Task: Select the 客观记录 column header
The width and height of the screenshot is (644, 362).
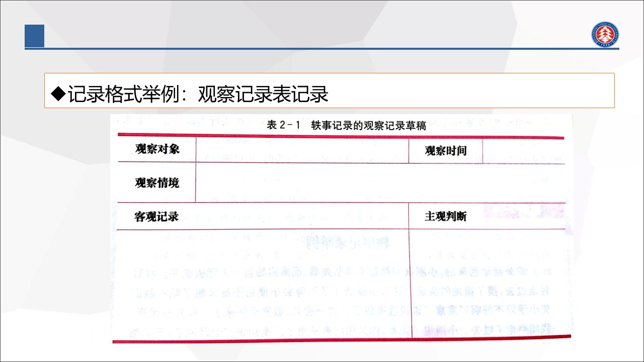Action: click(x=156, y=216)
